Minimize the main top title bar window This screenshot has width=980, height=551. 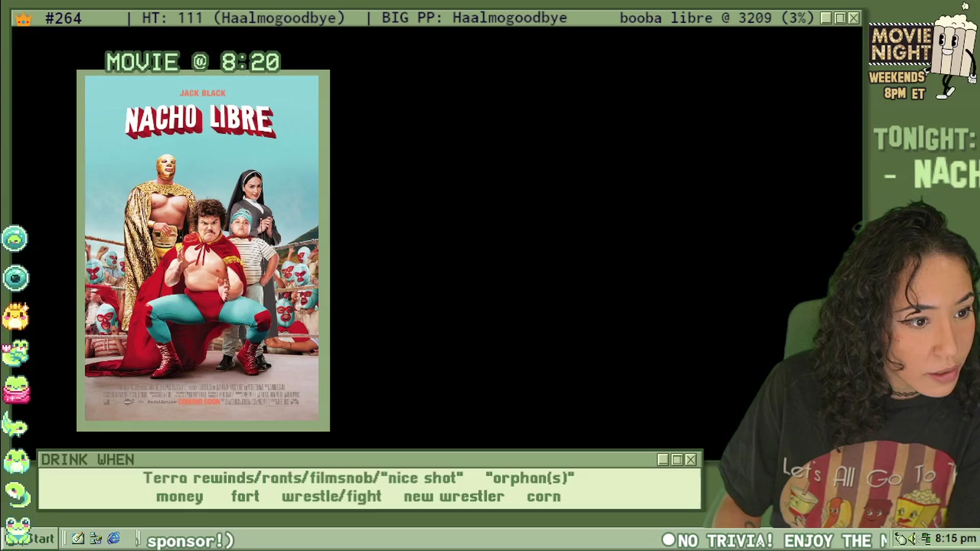[x=826, y=18]
